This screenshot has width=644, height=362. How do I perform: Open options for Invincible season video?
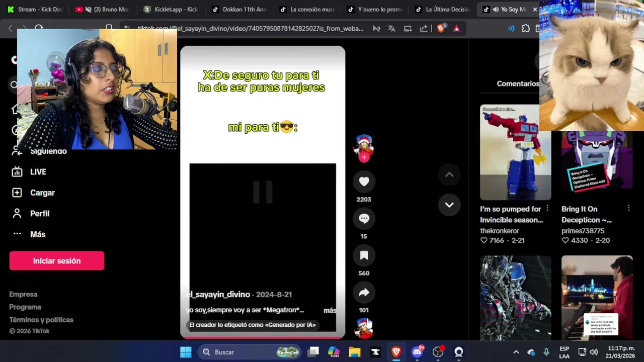(x=547, y=208)
